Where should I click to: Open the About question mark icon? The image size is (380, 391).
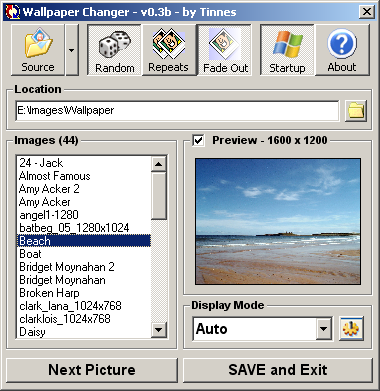coord(342,50)
